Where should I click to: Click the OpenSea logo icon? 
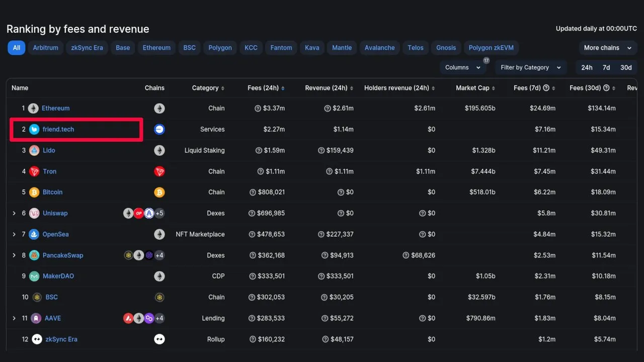pyautogui.click(x=34, y=234)
